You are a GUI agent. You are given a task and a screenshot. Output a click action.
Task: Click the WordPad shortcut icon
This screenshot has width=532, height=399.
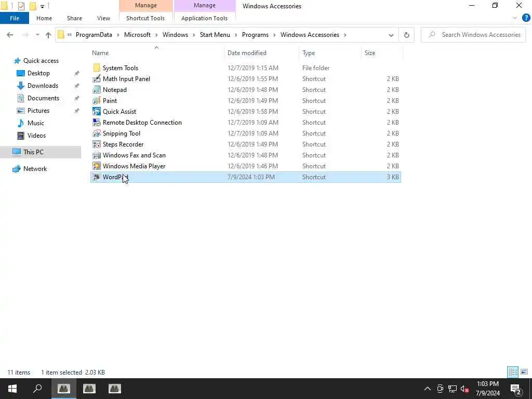pos(97,177)
